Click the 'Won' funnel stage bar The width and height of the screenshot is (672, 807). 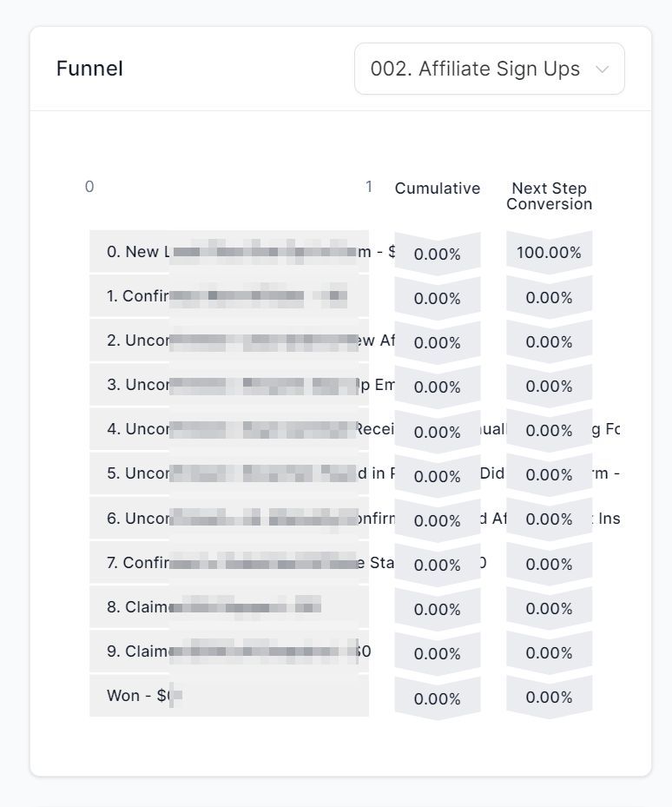(228, 696)
